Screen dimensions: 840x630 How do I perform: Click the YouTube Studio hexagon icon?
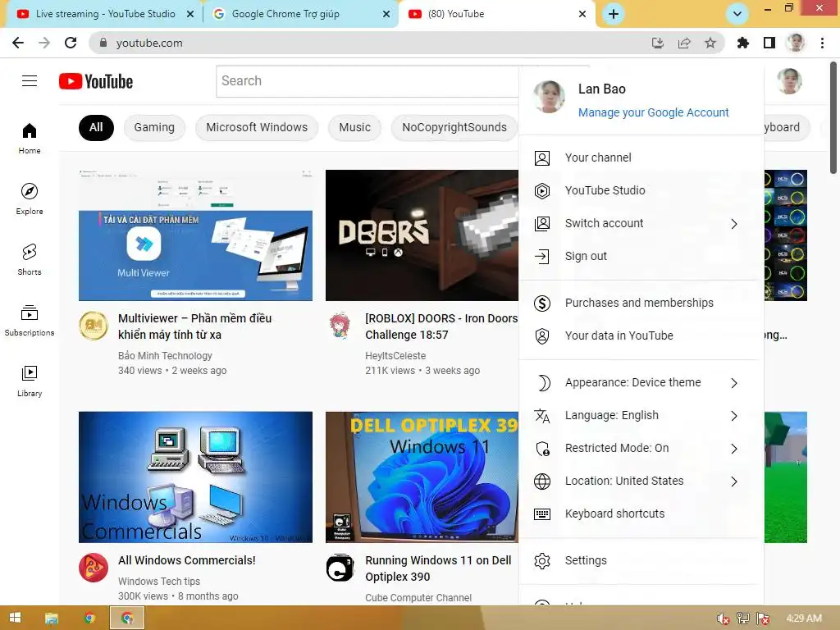click(542, 190)
